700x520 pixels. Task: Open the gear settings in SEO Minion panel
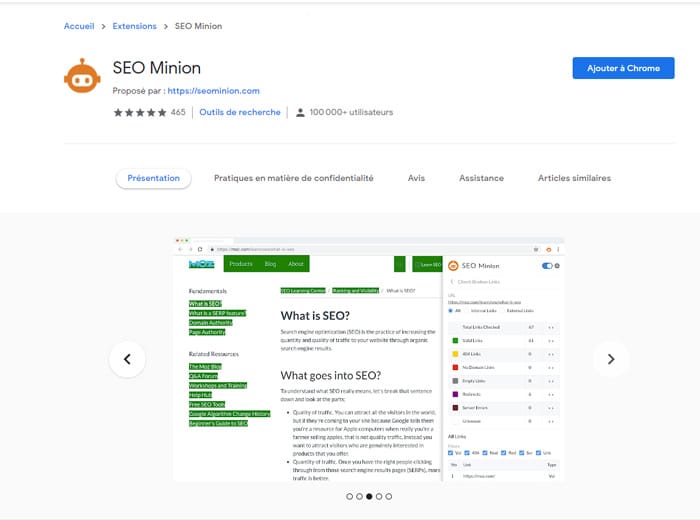point(557,266)
